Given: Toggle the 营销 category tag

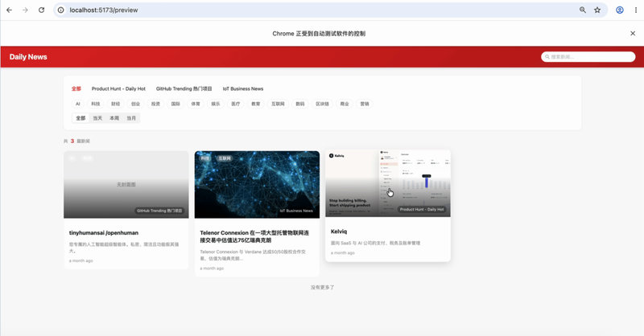Looking at the screenshot, I should [x=365, y=104].
